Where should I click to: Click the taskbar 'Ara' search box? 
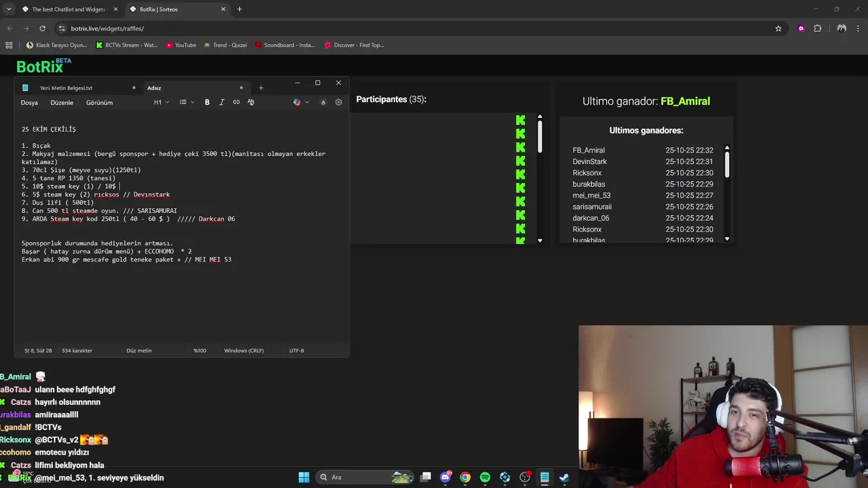(366, 477)
